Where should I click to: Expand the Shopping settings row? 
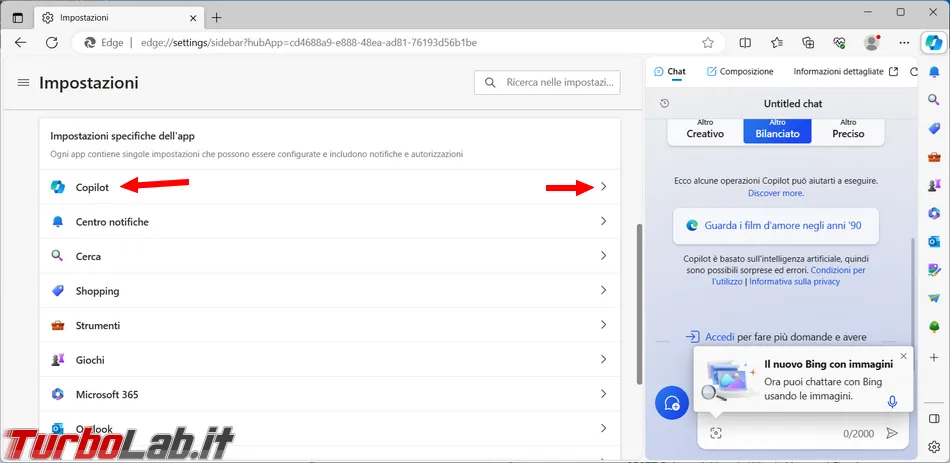click(x=330, y=291)
